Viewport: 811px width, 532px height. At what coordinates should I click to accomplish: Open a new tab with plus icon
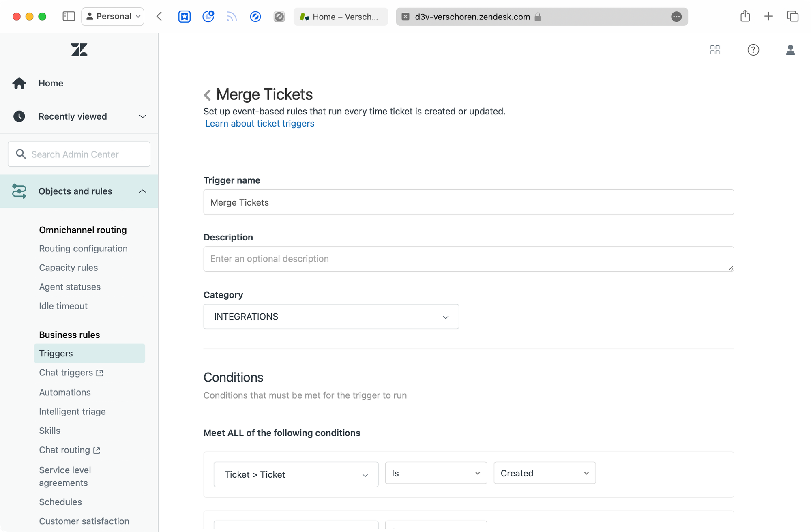[768, 17]
